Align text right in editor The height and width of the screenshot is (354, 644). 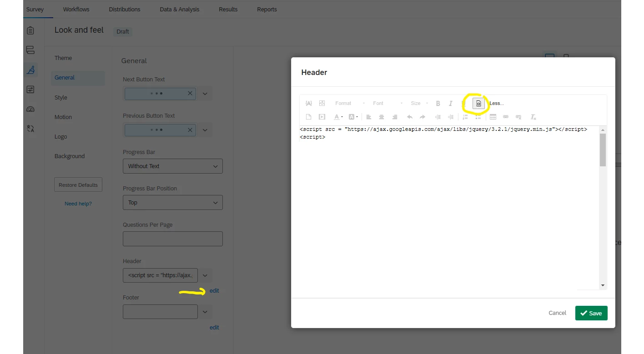coord(395,117)
